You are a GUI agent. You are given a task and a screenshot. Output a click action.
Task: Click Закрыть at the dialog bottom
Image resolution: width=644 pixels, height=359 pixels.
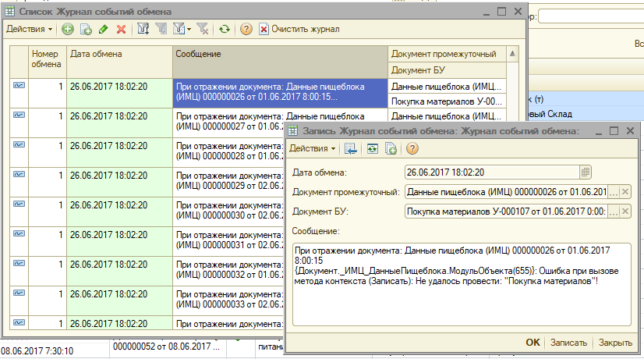(615, 343)
